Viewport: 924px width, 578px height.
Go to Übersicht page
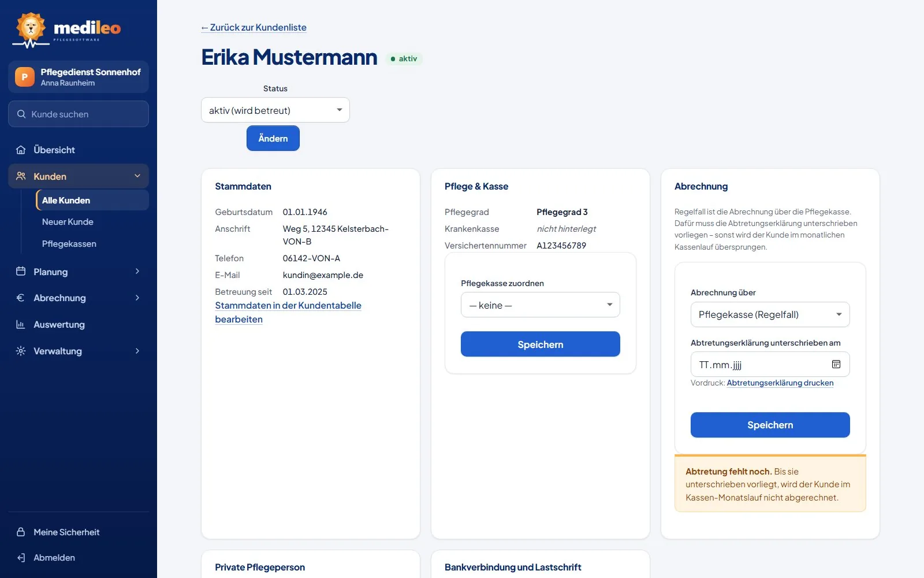(79, 150)
